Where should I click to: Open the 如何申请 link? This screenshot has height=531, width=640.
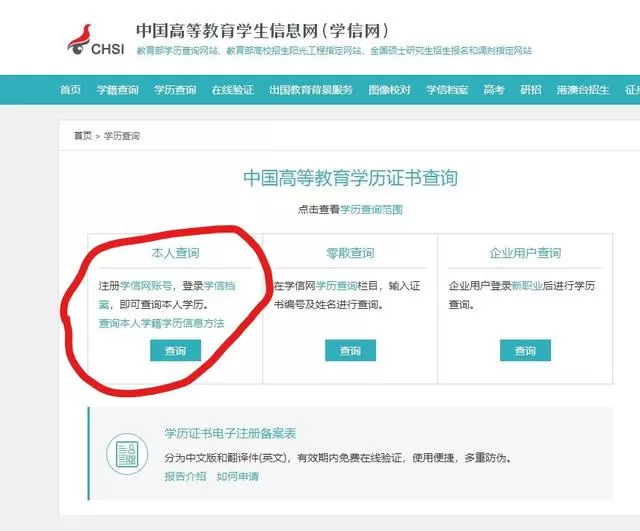pos(238,476)
